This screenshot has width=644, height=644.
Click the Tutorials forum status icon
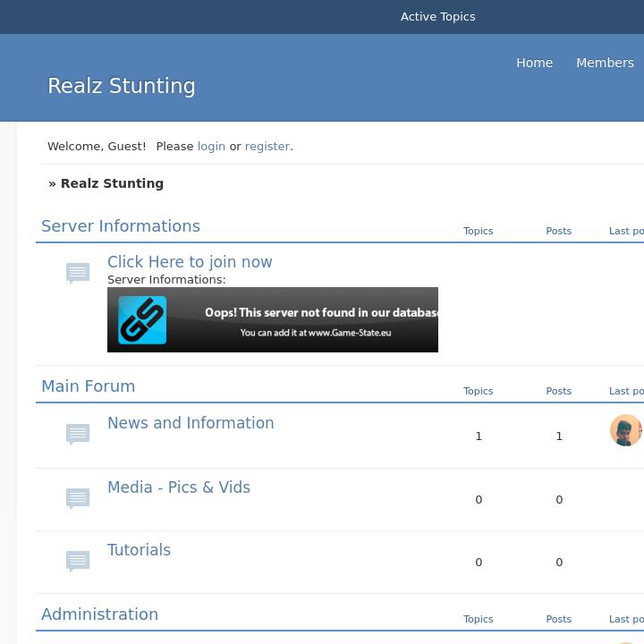78,561
